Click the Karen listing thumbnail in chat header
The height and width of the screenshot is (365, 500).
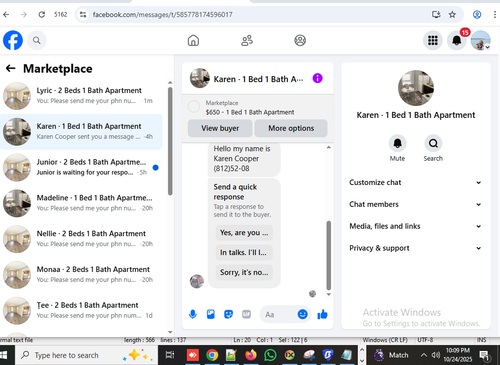[200, 78]
